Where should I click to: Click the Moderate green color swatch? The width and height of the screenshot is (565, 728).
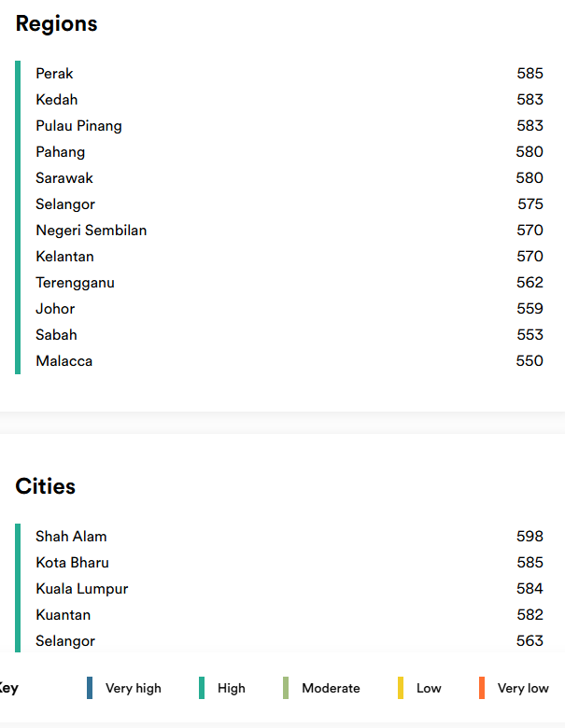pyautogui.click(x=286, y=688)
